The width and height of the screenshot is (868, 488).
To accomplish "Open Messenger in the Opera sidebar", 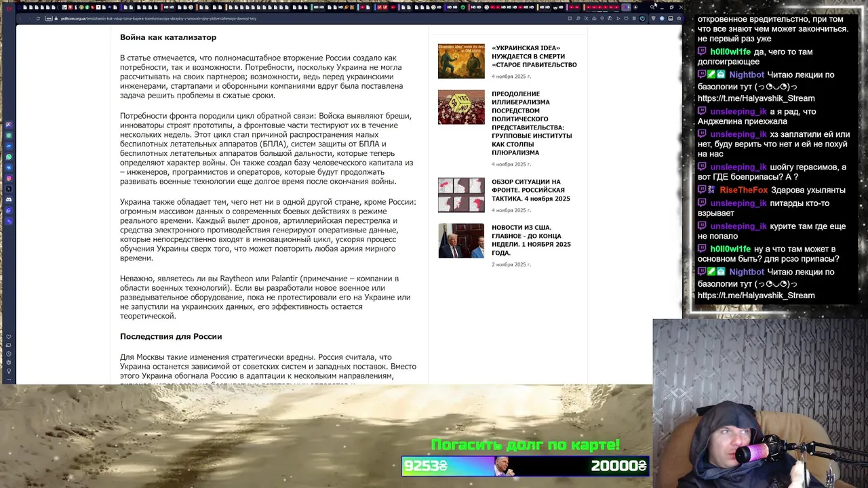I will pos(9,146).
